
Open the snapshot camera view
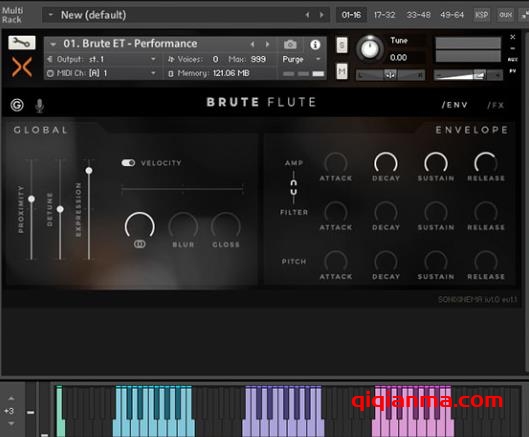coord(290,44)
